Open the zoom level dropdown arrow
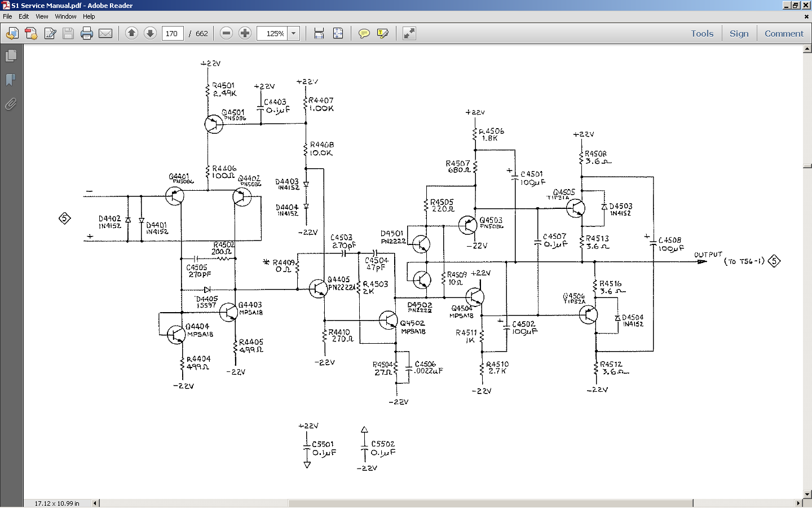 [x=294, y=34]
